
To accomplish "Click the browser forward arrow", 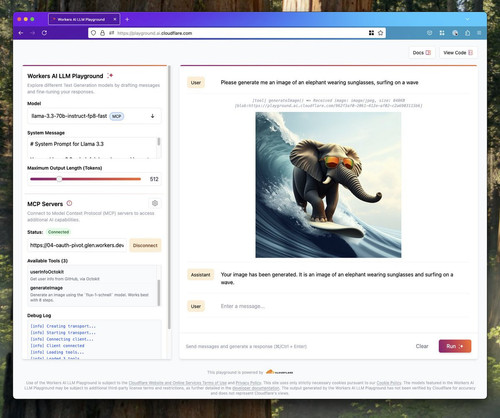I will pyautogui.click(x=33, y=33).
